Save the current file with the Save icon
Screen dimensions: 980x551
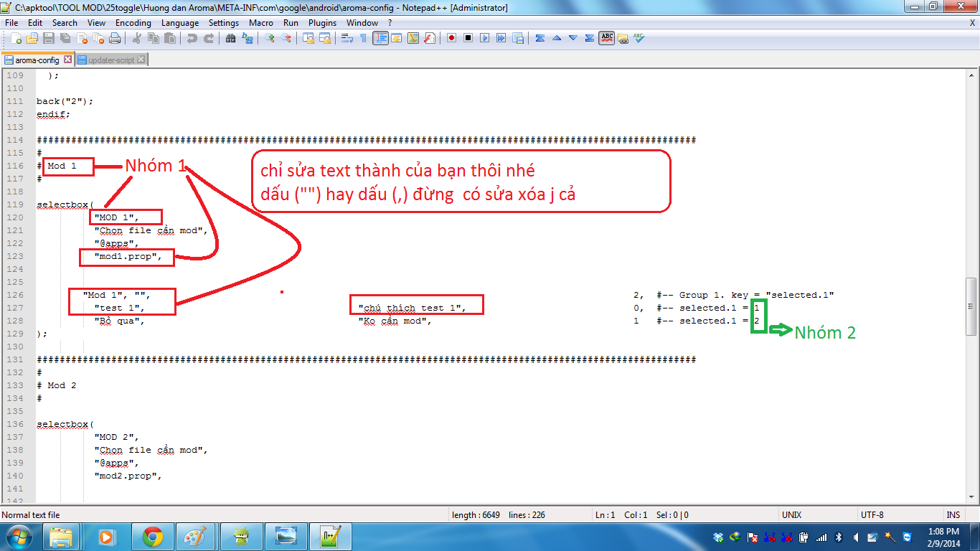tap(49, 38)
